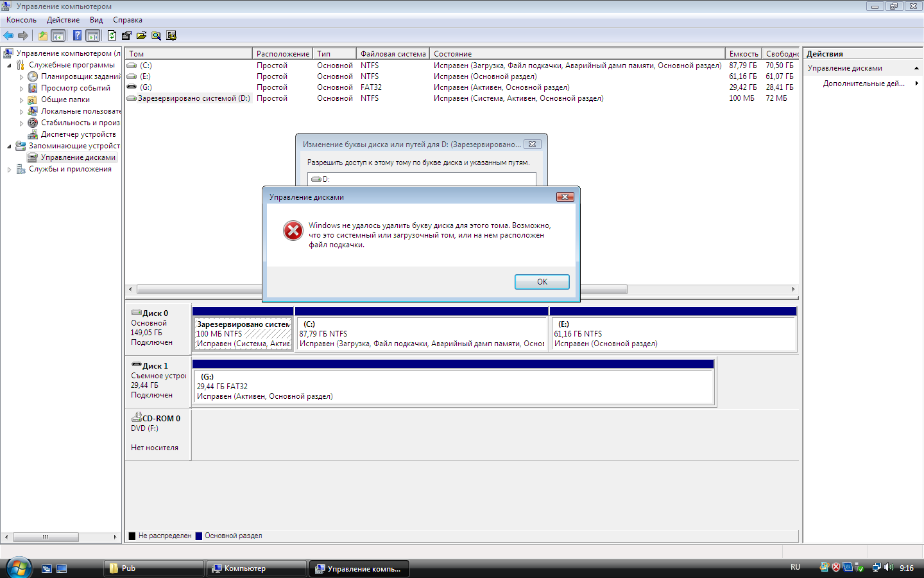This screenshot has width=924, height=578.
Task: Click the Shared Folders icon in tree
Action: click(x=33, y=100)
